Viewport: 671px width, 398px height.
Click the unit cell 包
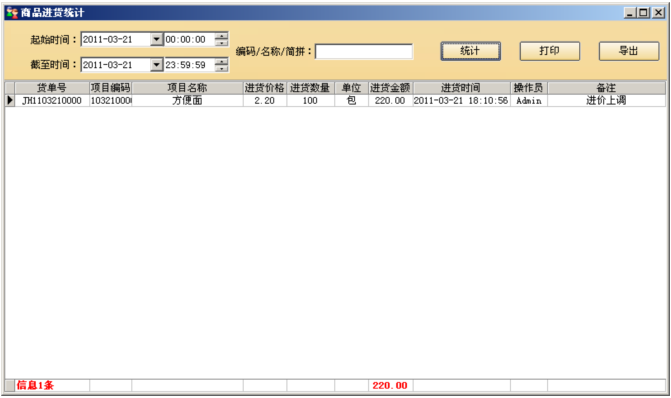point(351,101)
